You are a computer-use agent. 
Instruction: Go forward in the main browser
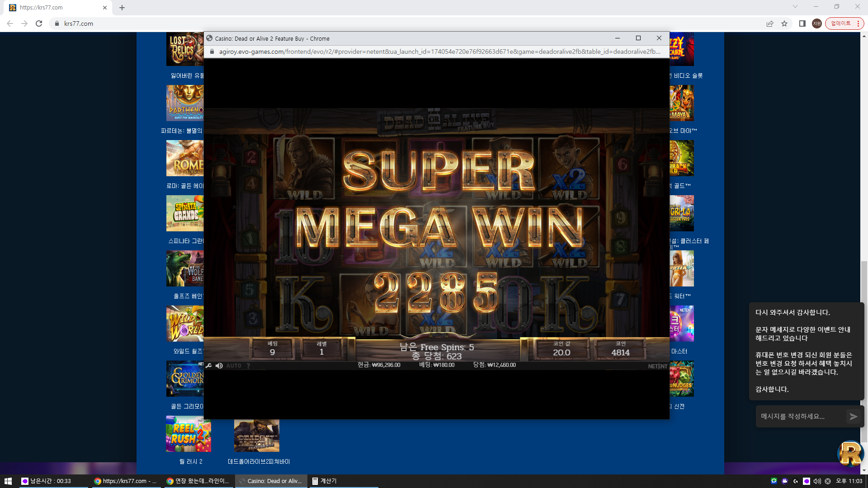click(24, 23)
